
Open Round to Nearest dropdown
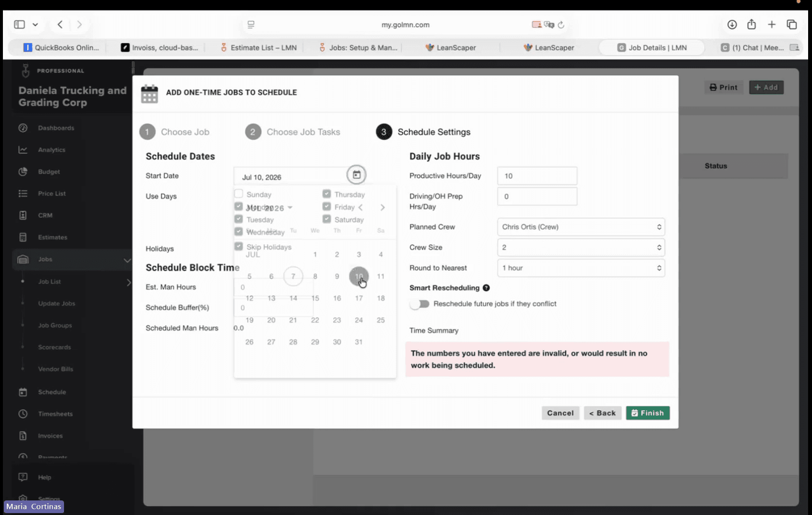[x=581, y=268]
